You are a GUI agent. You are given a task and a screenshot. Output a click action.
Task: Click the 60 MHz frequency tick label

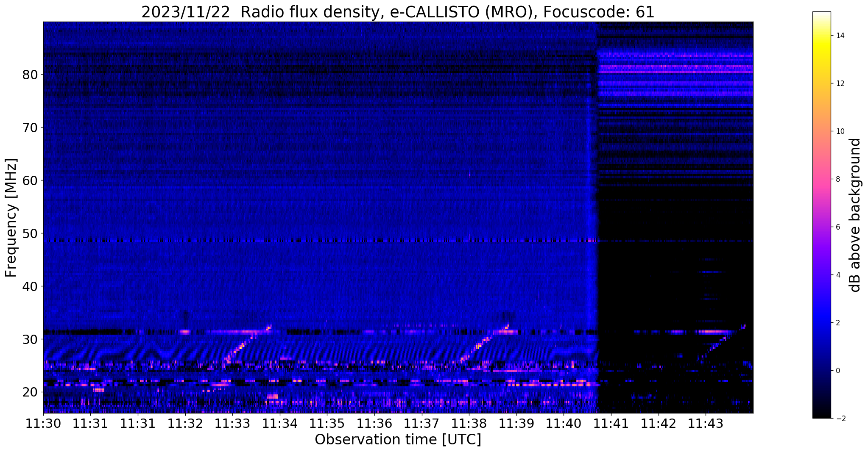click(x=30, y=180)
